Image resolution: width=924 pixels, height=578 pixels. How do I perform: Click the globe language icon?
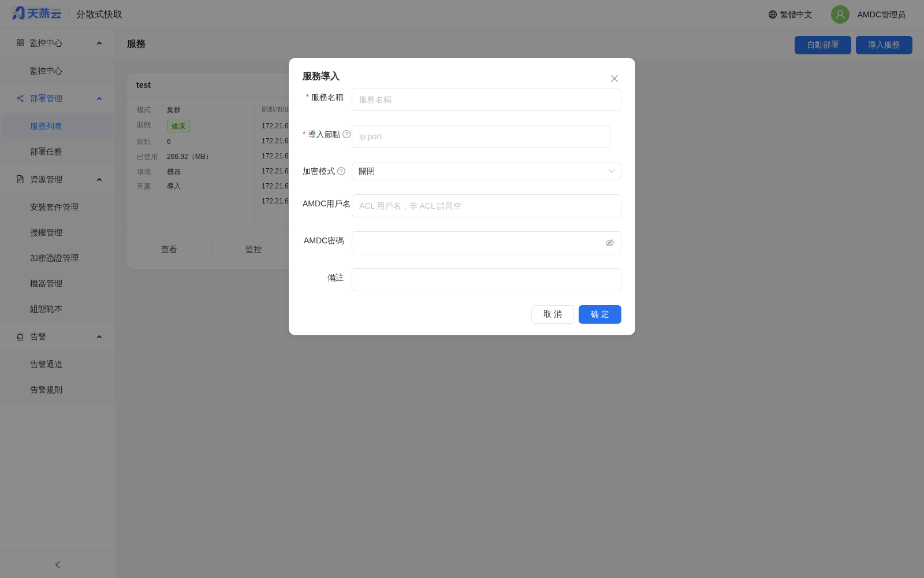pos(773,14)
